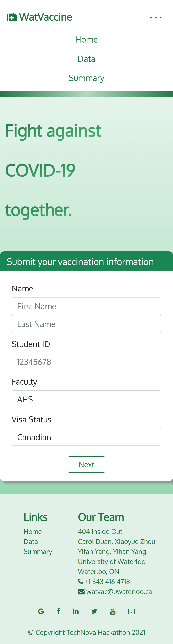Click the phone icon beside team number
This screenshot has width=173, height=644.
point(81,581)
